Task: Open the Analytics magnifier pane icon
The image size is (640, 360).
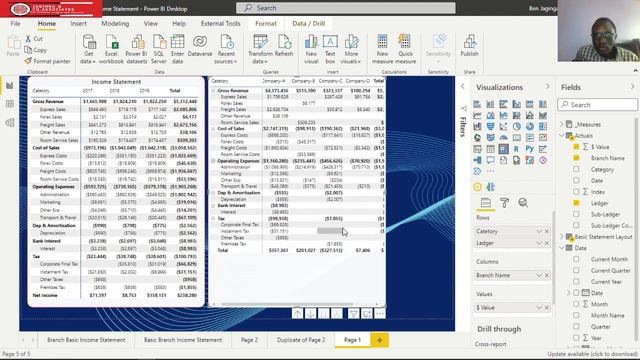Action: pos(523,202)
